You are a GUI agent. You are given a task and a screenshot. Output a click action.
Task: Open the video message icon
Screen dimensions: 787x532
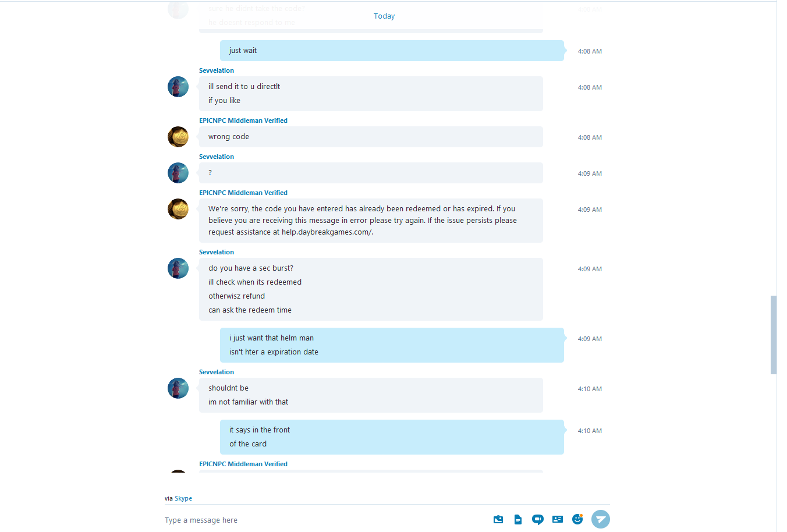[x=538, y=519]
